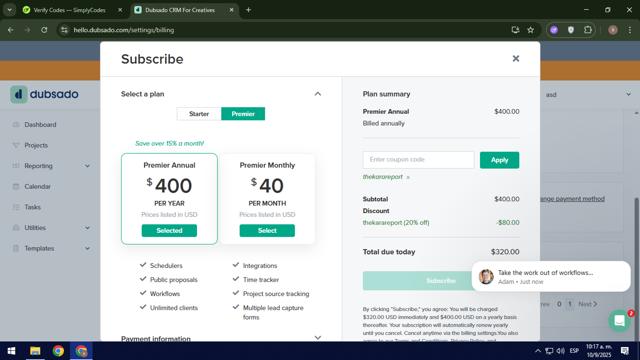Show hidden system tray icons
Viewport: 640px width, 360px height.
tap(538, 351)
